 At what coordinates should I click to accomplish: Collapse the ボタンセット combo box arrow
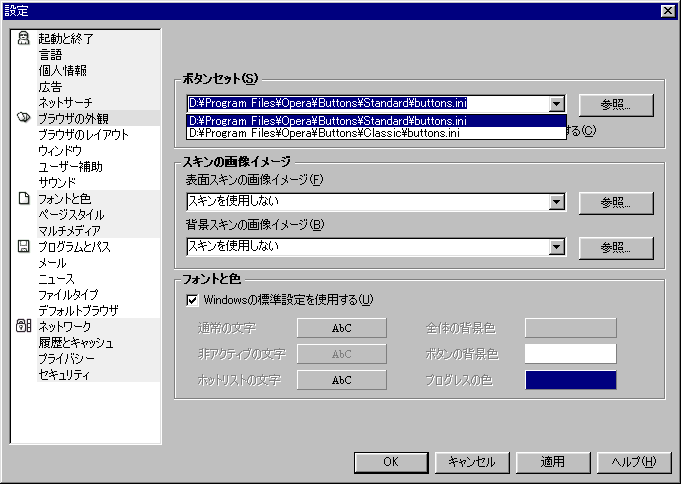556,104
